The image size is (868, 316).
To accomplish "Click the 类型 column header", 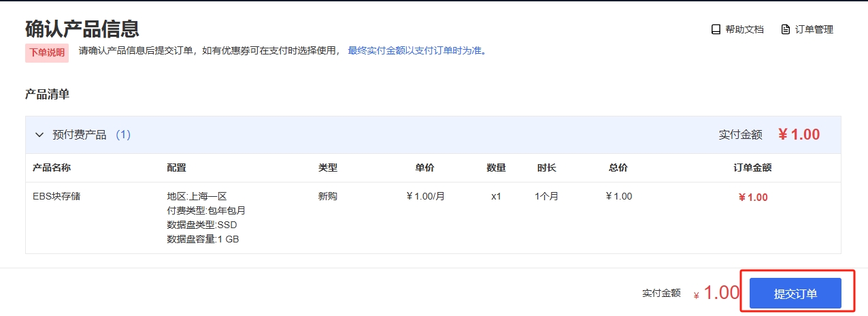I will tap(328, 168).
